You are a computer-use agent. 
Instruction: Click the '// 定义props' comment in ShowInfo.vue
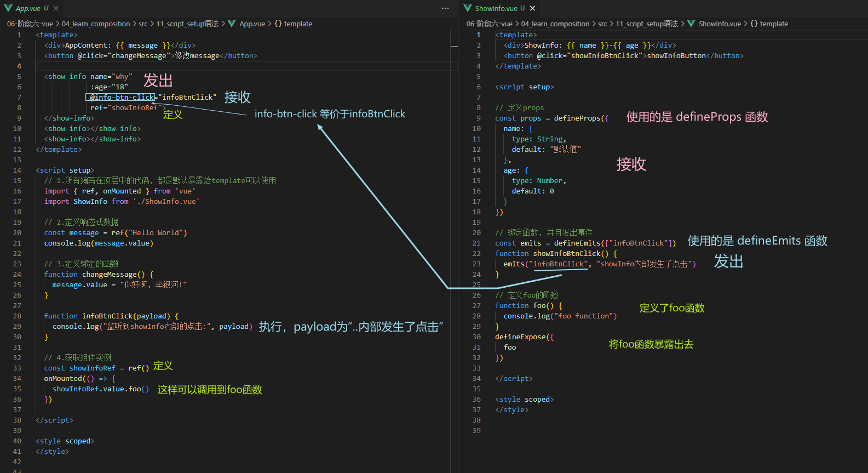tap(520, 107)
